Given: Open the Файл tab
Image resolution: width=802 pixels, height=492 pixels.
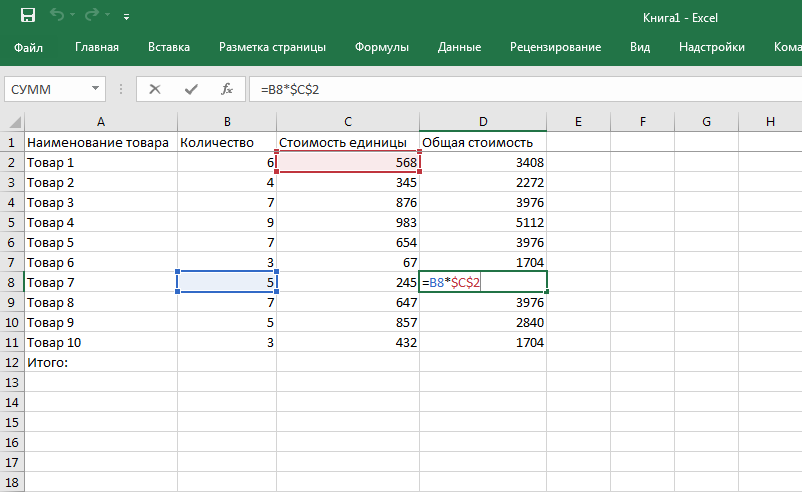Looking at the screenshot, I should [x=28, y=48].
